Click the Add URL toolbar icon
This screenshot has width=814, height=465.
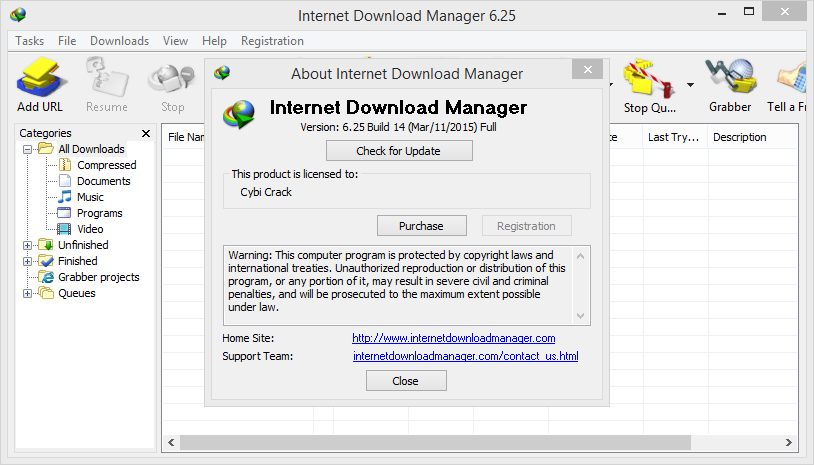(40, 78)
